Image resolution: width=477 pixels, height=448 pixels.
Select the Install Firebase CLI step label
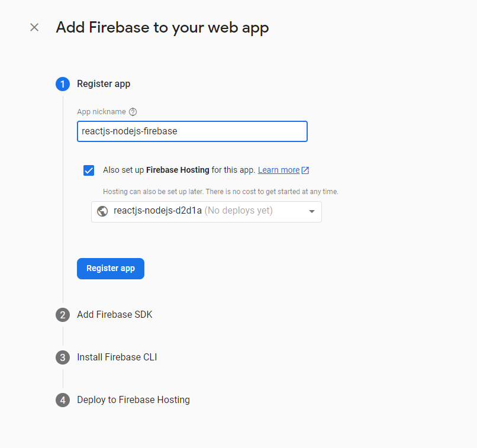pyautogui.click(x=117, y=357)
